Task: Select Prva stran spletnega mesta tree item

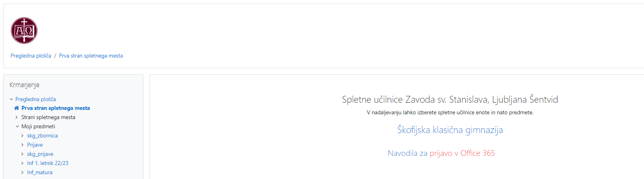Action: click(x=55, y=108)
